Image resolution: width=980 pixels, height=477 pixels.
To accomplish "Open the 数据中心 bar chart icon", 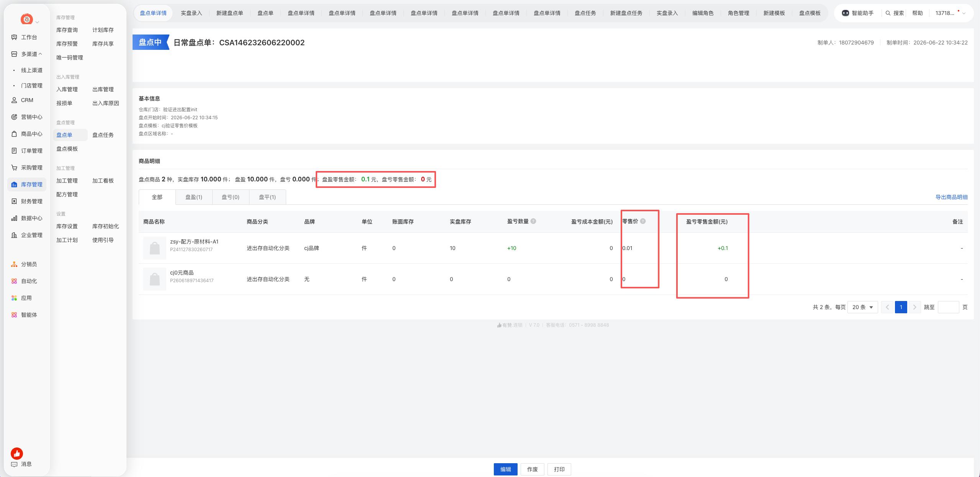I will click(14, 218).
